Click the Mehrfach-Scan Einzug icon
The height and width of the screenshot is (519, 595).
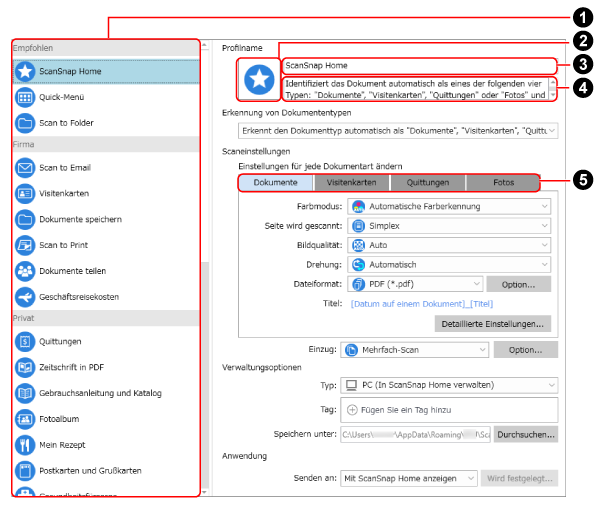pyautogui.click(x=351, y=350)
